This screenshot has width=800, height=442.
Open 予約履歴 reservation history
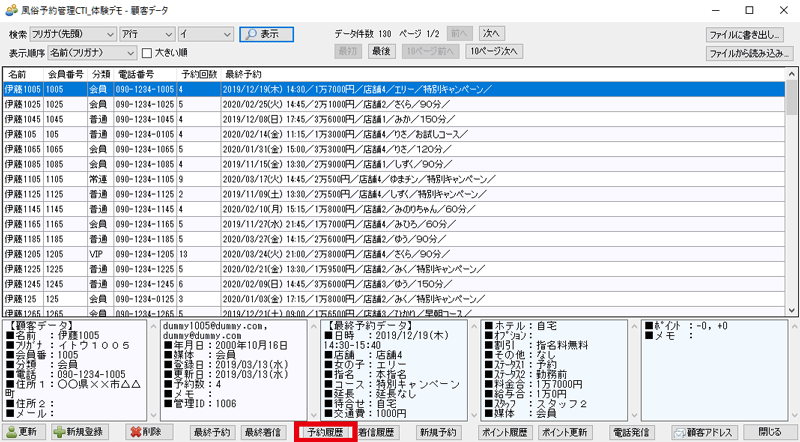tap(324, 432)
